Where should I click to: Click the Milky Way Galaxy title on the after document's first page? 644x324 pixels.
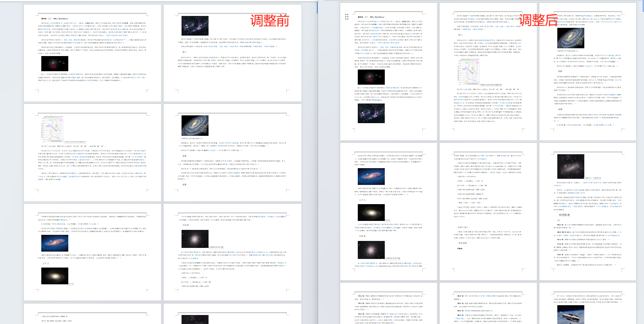tap(371, 17)
